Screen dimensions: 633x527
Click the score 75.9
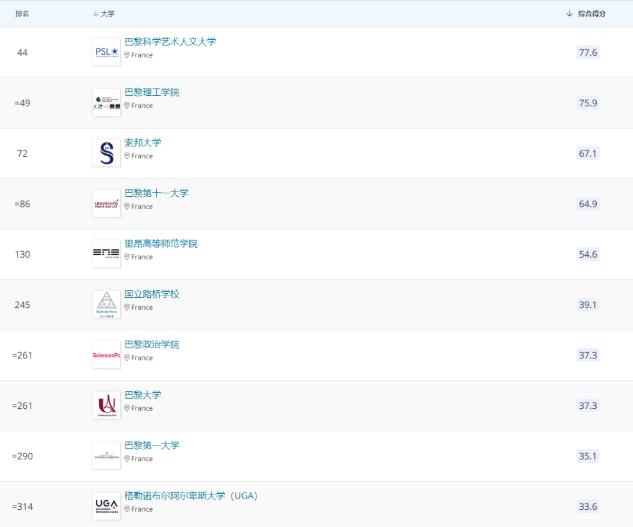tap(588, 103)
